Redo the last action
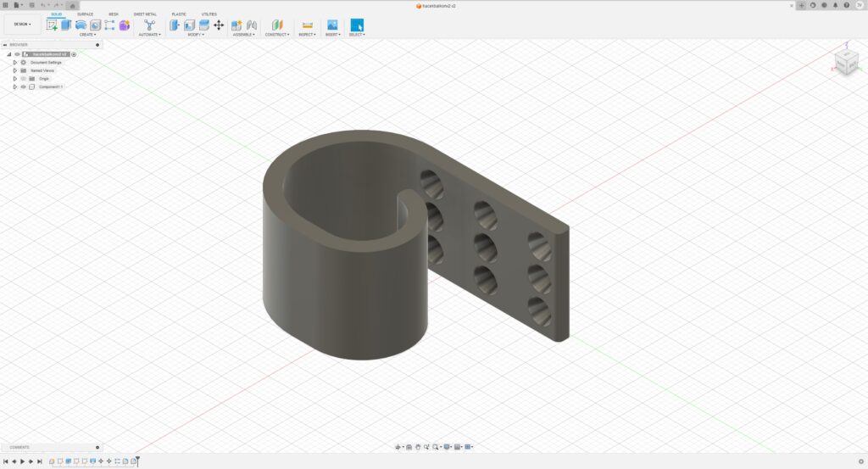 [57, 5]
